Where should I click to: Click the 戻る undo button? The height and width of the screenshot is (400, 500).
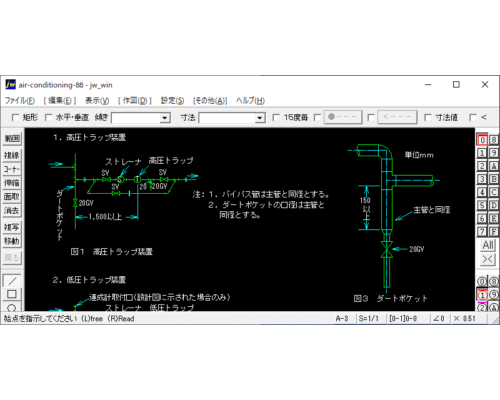12,258
